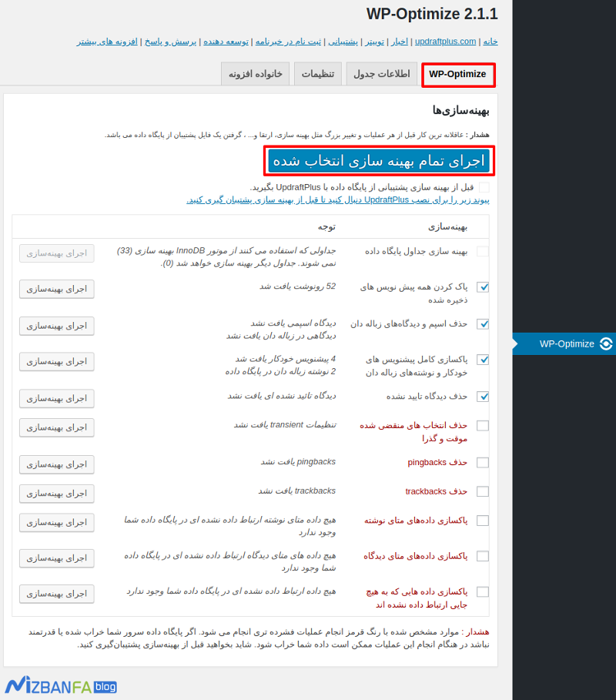Open the پرسش و پاسخ link

point(170,42)
